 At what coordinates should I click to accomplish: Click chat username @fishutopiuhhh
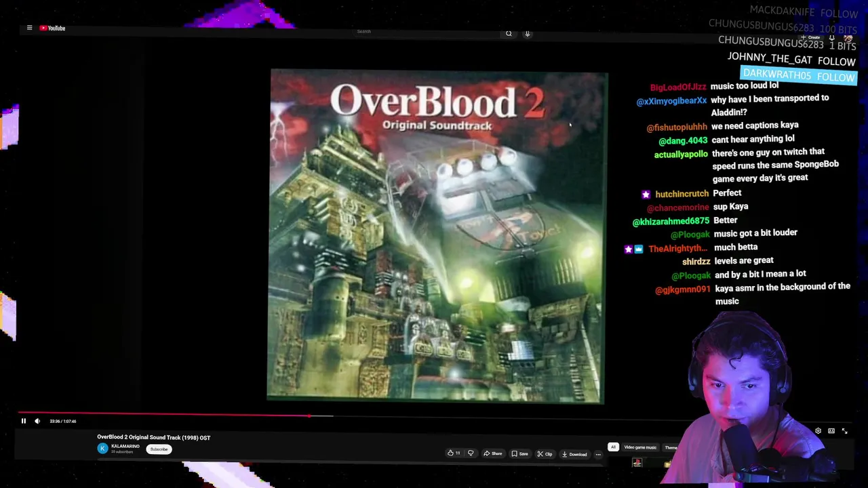(677, 127)
